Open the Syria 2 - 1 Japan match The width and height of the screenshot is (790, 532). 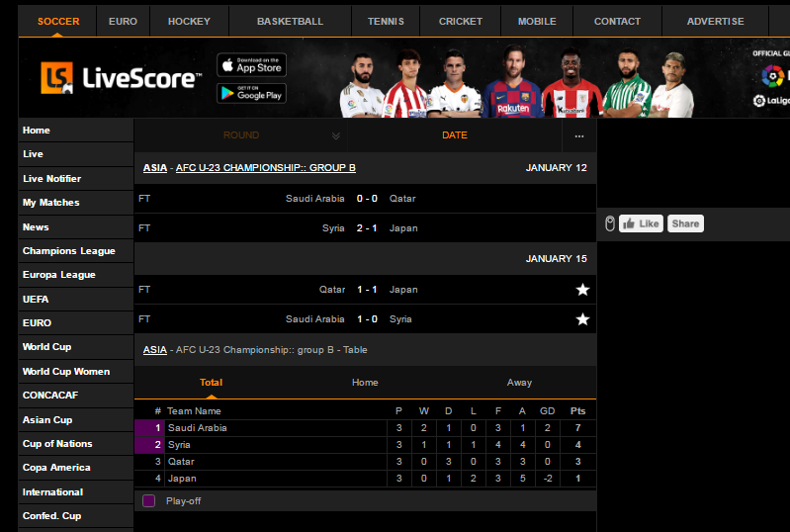coord(366,228)
